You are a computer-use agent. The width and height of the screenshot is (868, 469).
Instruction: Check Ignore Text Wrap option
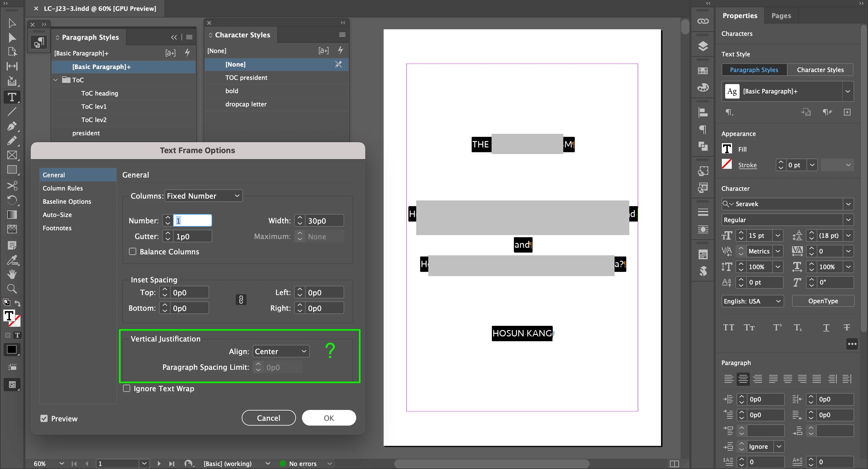[x=127, y=389]
